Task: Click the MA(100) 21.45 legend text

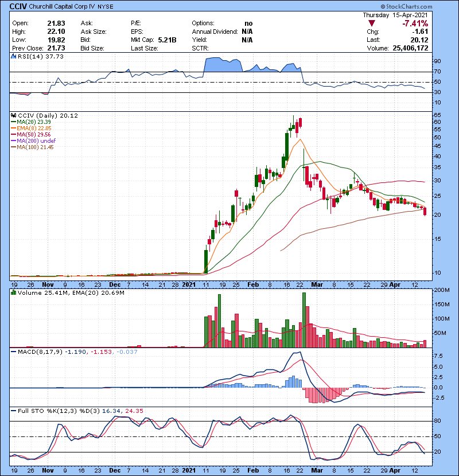Action: click(x=35, y=147)
